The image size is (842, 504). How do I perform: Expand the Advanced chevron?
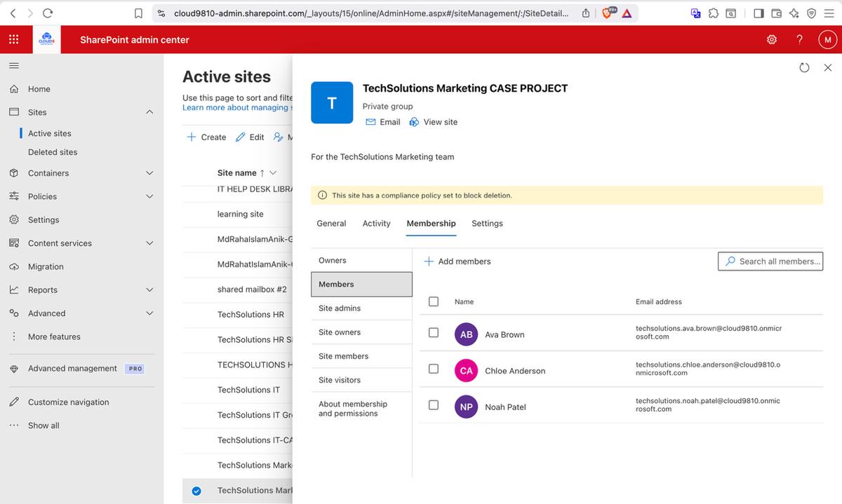[x=149, y=313]
